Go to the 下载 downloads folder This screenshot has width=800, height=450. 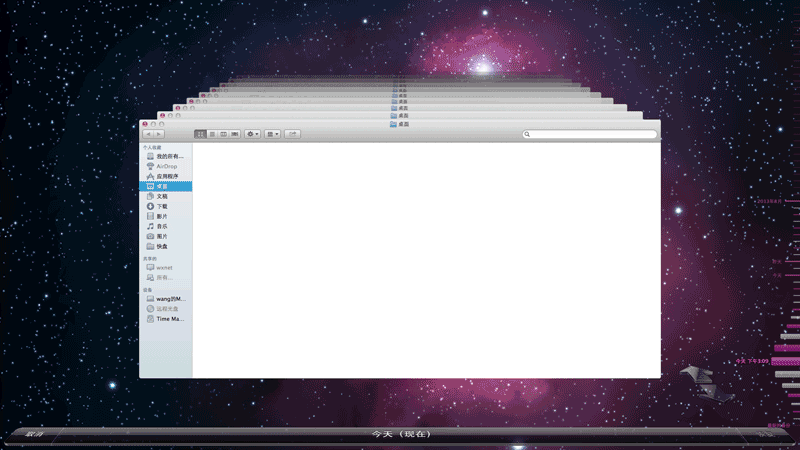[162, 207]
